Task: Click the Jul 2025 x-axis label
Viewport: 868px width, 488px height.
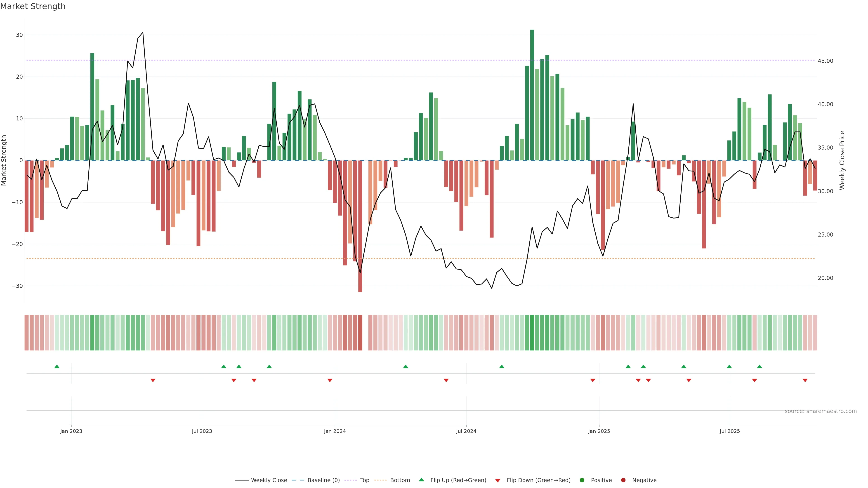Action: (729, 431)
